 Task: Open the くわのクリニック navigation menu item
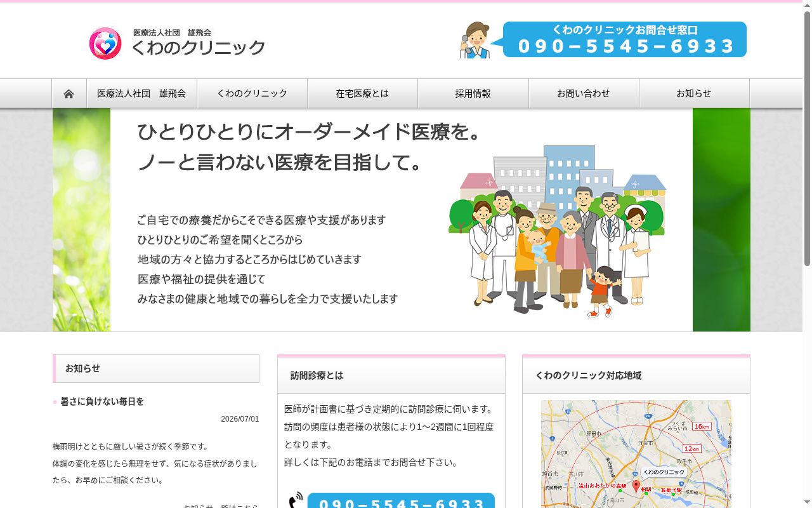click(x=252, y=93)
